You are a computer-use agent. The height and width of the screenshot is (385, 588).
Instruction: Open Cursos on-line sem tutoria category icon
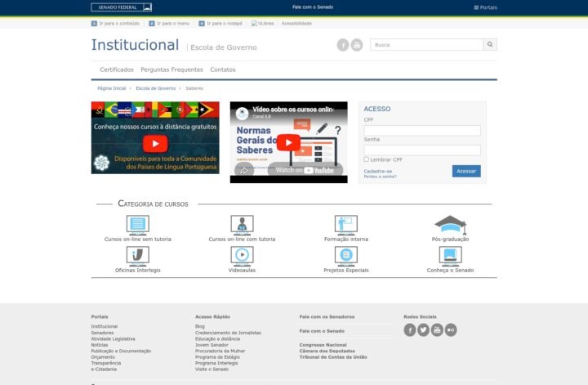point(137,225)
